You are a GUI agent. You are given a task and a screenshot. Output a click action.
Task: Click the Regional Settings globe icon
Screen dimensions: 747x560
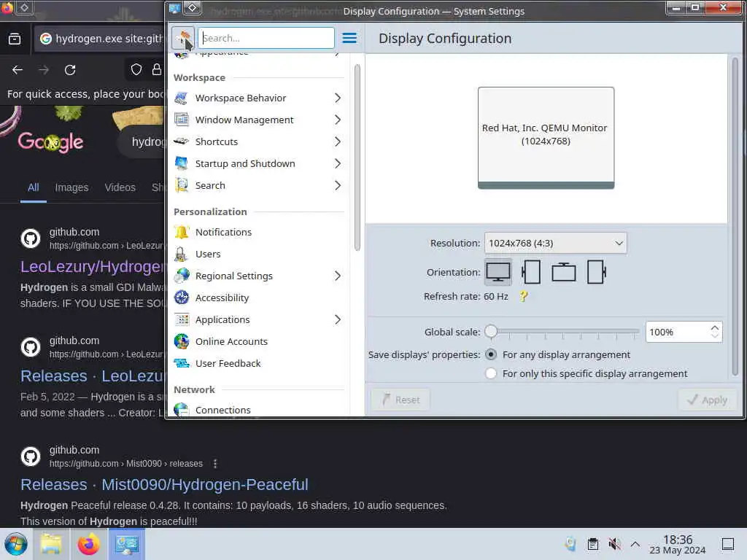(x=182, y=276)
